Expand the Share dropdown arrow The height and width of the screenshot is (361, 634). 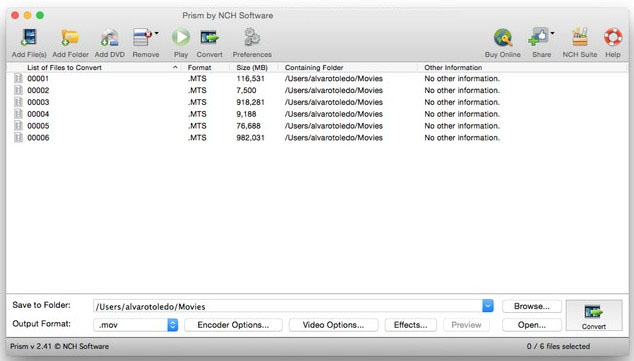(x=552, y=34)
